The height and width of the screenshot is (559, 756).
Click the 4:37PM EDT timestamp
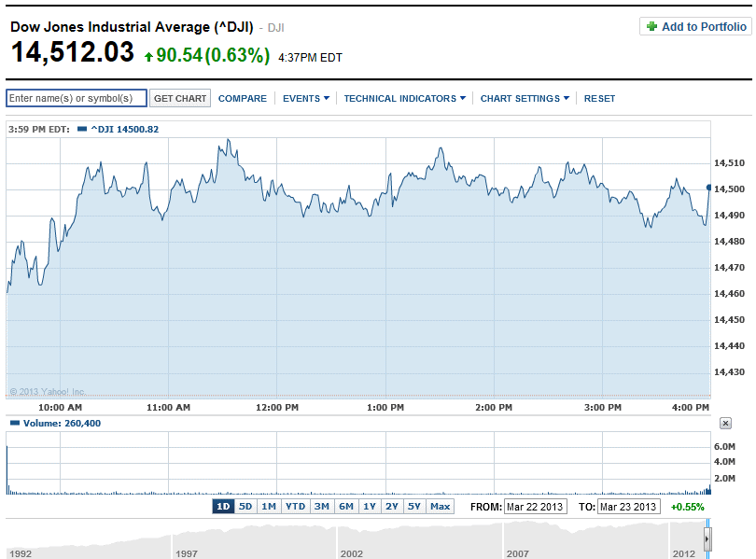pos(310,57)
